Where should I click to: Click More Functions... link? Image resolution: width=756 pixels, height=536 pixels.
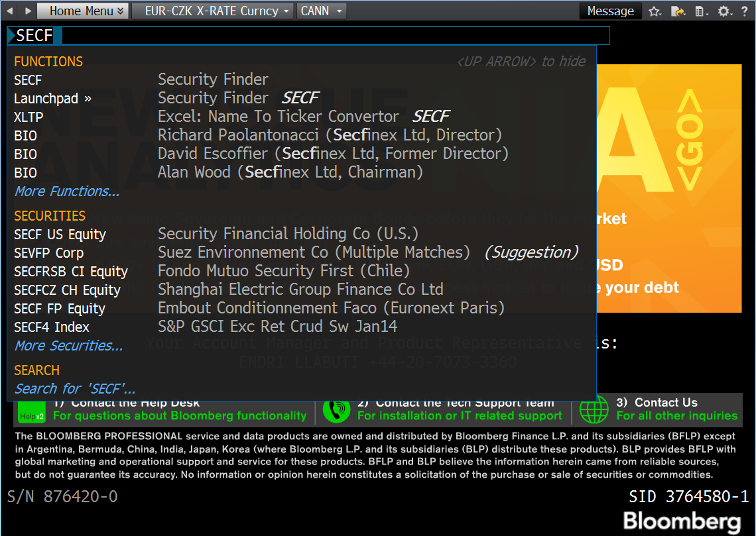[67, 191]
